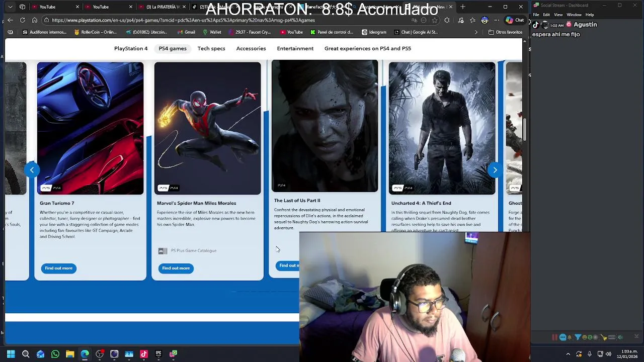Click Find out more for Gran Turismo 7
Screen dimensions: 644x362
[x=59, y=268]
